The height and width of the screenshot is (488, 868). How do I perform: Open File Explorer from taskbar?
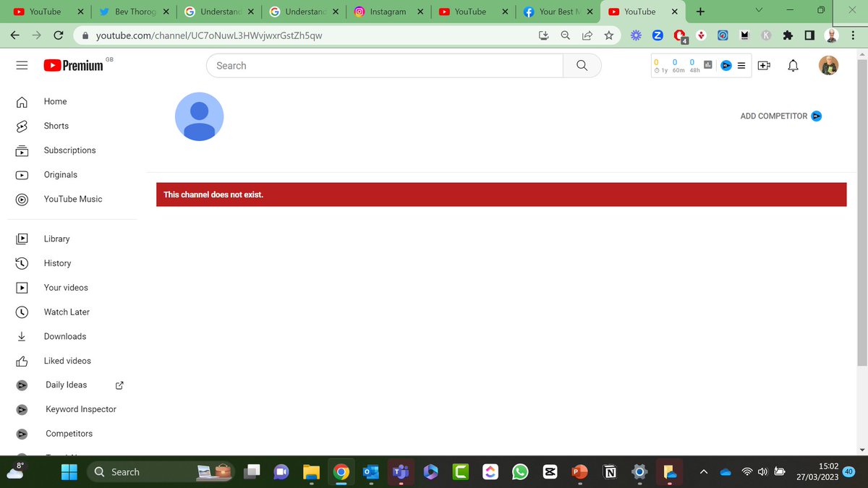coord(311,472)
